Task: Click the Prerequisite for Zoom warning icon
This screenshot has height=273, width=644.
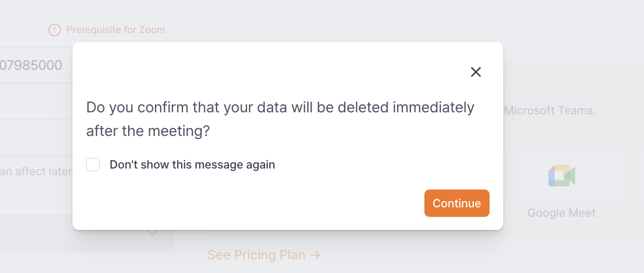Action: [55, 30]
